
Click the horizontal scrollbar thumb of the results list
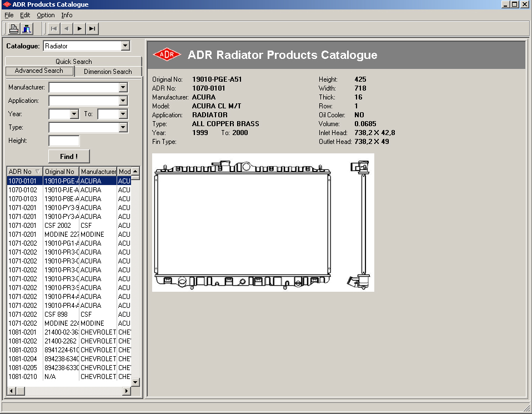[x=21, y=391]
